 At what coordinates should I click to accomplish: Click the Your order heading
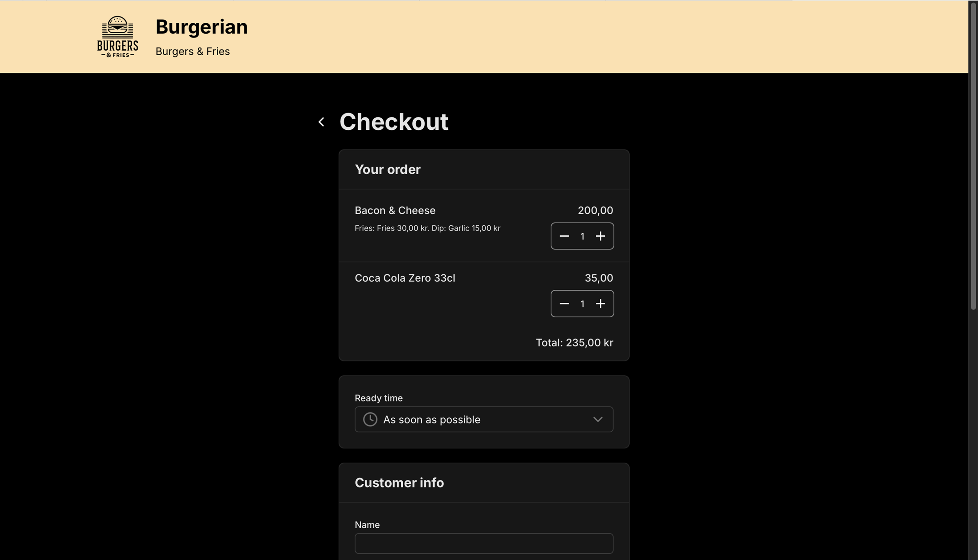pos(387,170)
